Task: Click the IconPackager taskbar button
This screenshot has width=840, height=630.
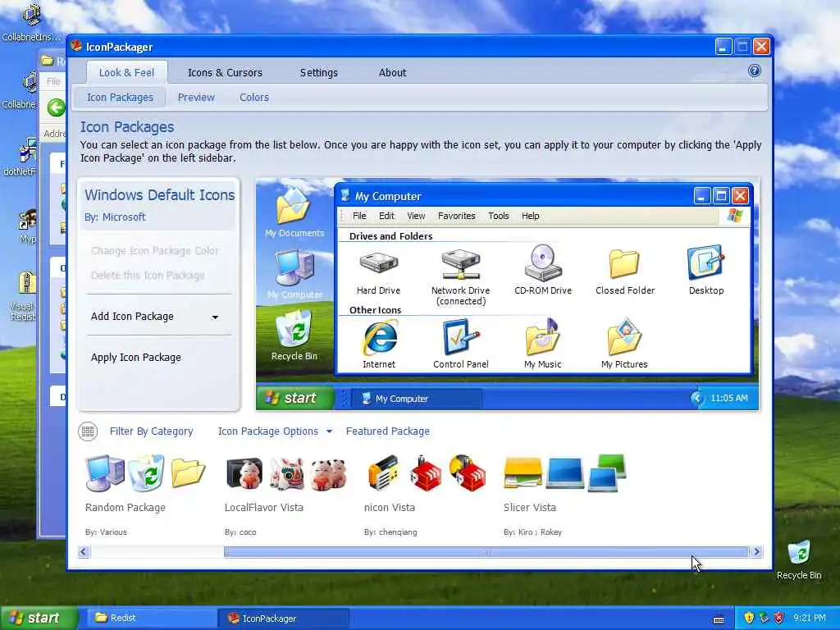Action: click(284, 618)
